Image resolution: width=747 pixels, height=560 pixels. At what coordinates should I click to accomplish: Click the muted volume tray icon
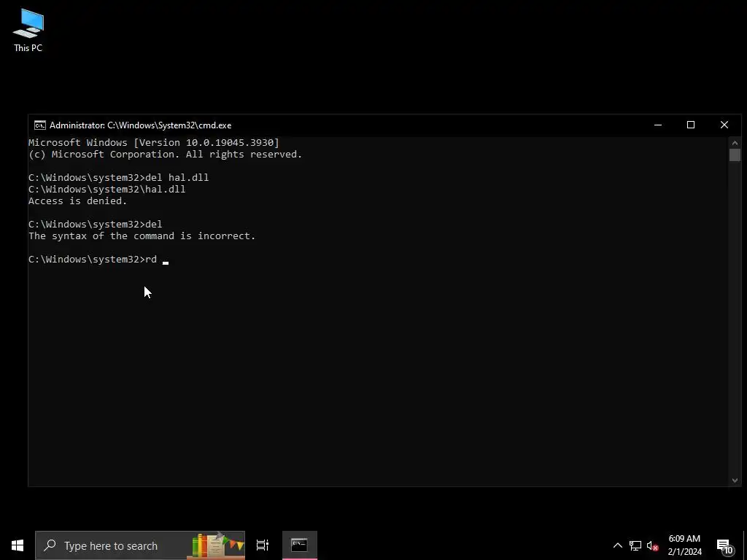tap(653, 545)
